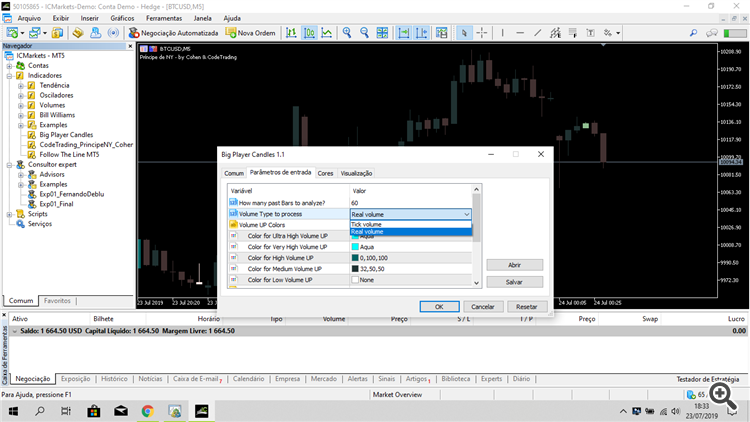
Task: Click the Abrir button
Action: coord(514,265)
